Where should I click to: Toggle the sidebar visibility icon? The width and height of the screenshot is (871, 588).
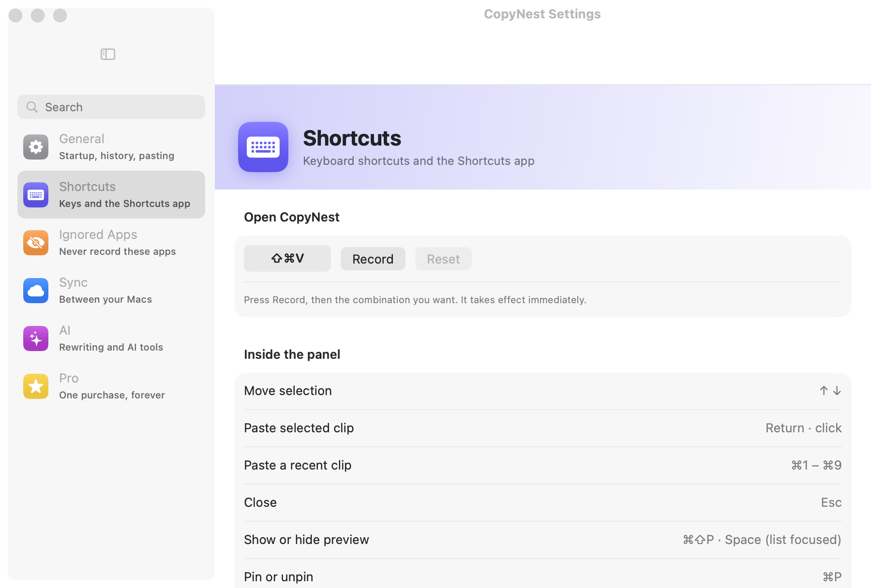107,54
